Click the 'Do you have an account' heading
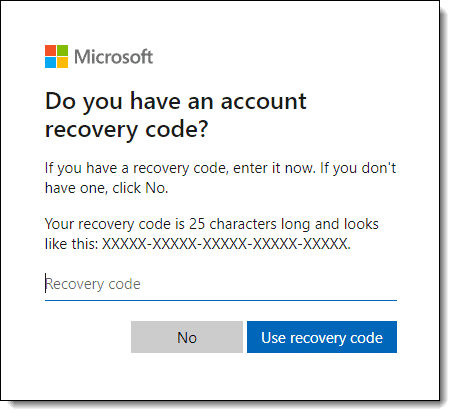 click(x=176, y=102)
